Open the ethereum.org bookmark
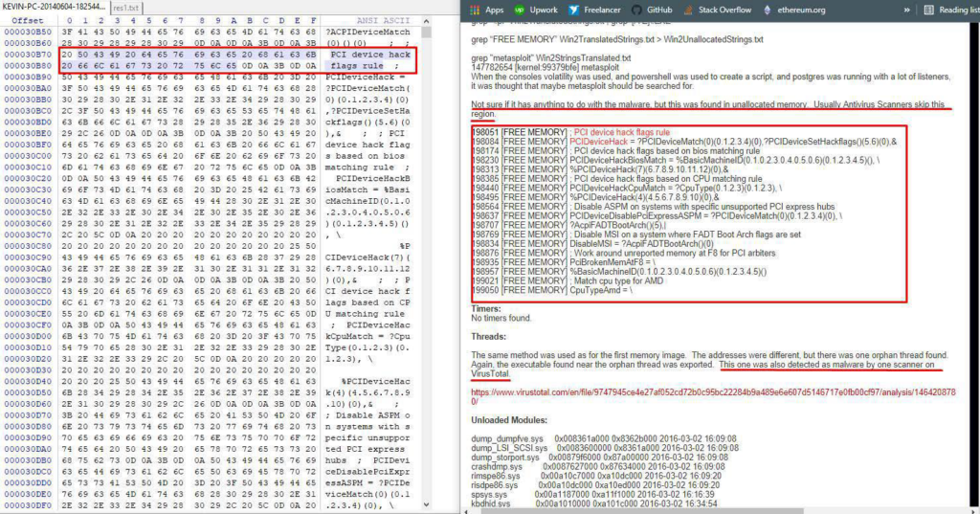 [793, 10]
